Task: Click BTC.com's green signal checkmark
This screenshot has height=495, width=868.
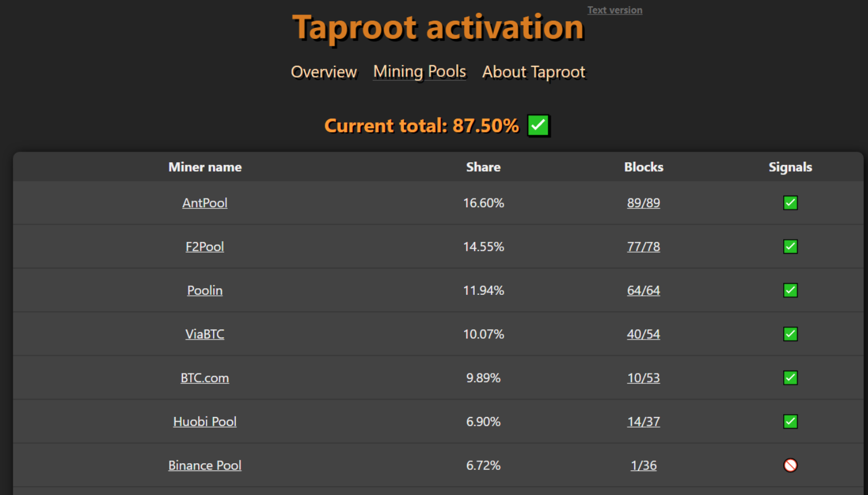Action: pyautogui.click(x=790, y=378)
